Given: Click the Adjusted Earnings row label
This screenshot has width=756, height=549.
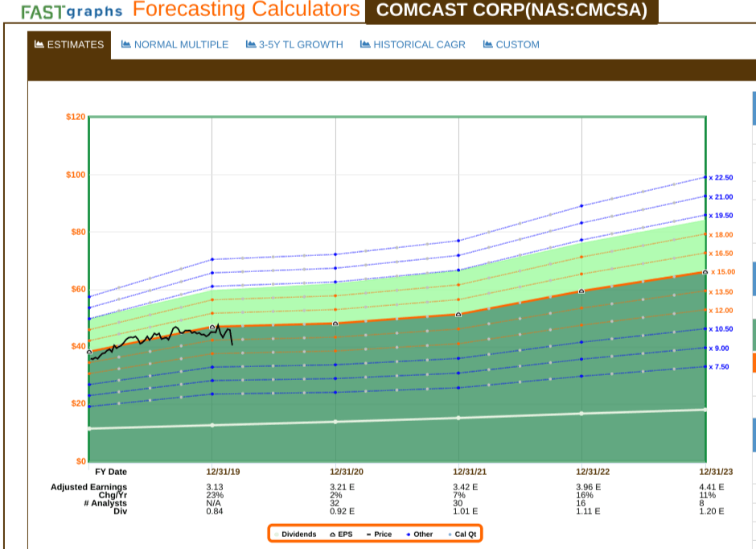Looking at the screenshot, I should point(88,487).
